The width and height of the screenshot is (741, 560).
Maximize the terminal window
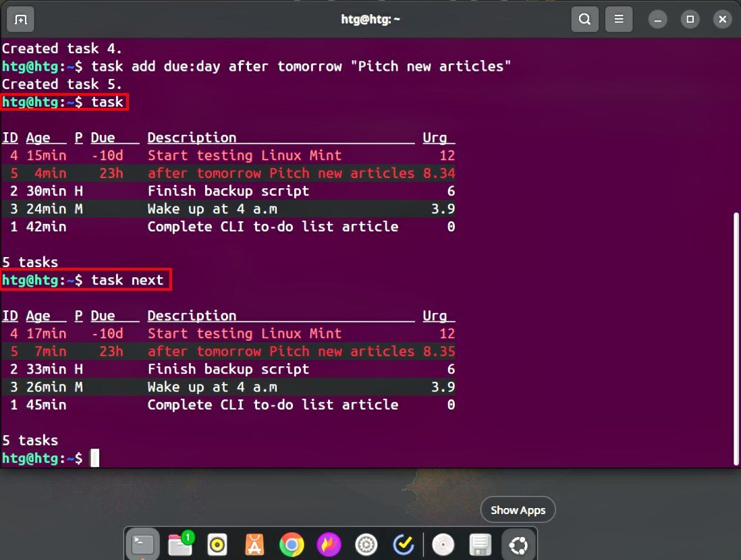690,19
